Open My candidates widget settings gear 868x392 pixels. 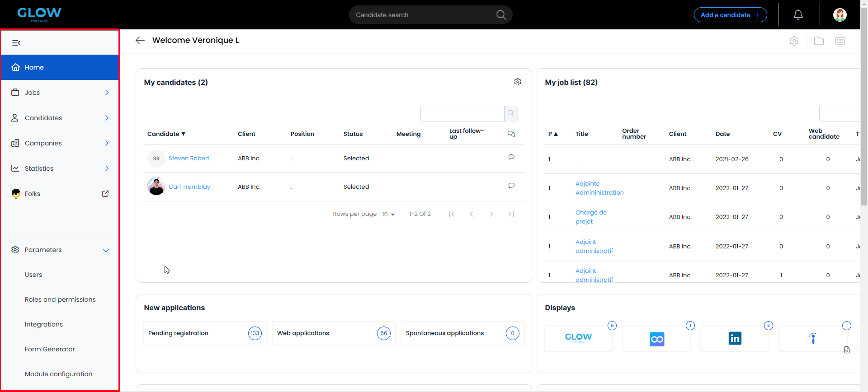(518, 82)
